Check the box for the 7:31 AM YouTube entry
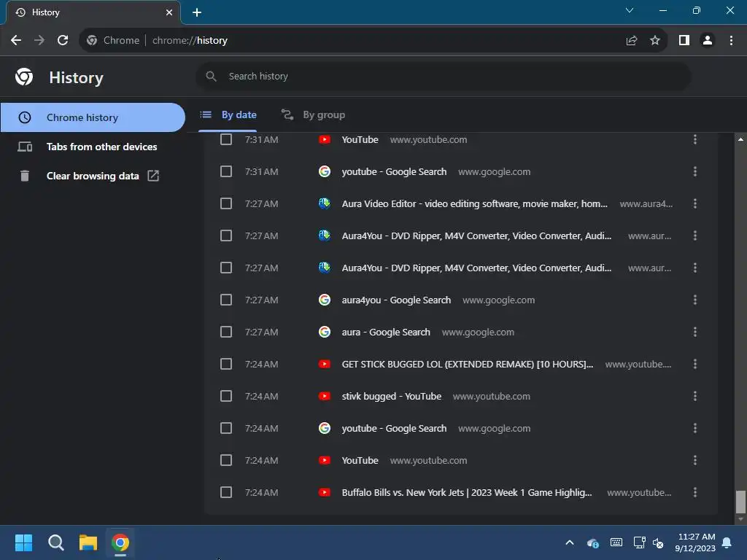The height and width of the screenshot is (560, 747). pos(226,139)
